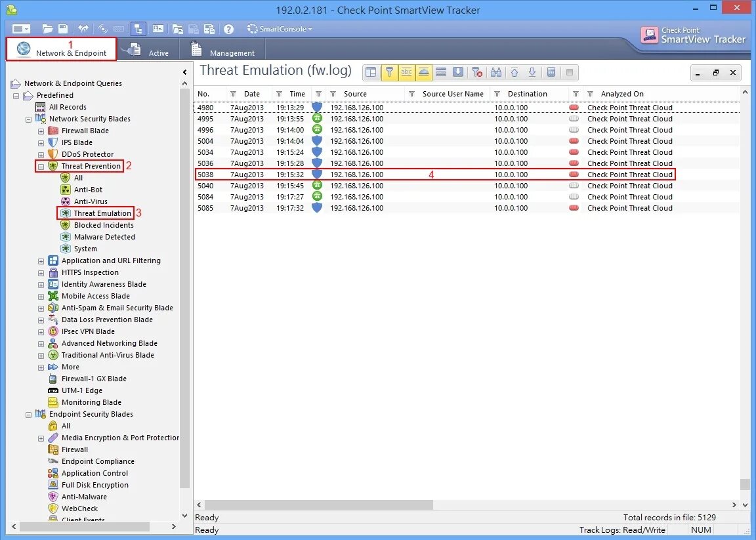Select log record number 5085
This screenshot has height=540, width=756.
click(x=466, y=208)
